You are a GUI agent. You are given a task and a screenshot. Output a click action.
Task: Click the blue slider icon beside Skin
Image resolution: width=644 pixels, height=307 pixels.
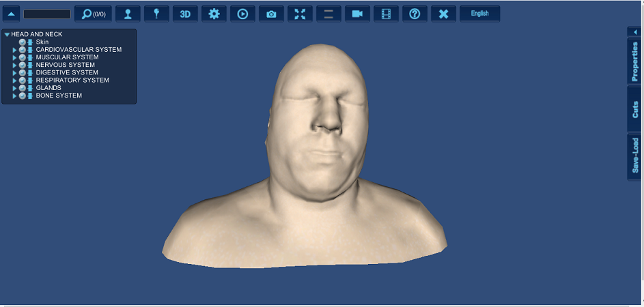29,42
